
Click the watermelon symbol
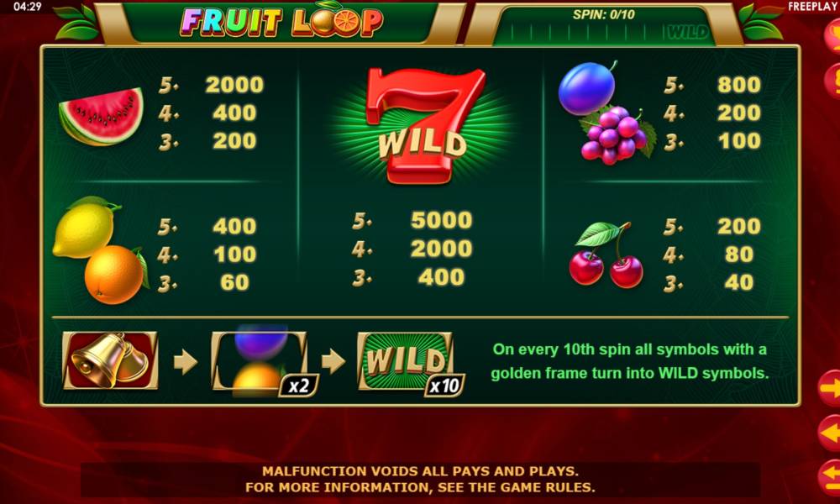[x=102, y=116]
